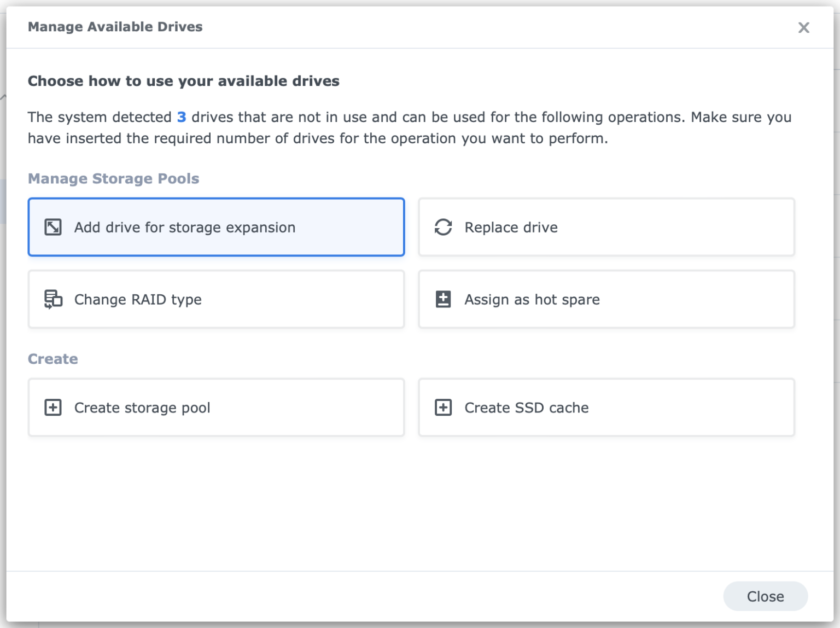Viewport: 840px width, 628px height.
Task: Choose the Add drive for storage expansion option
Action: click(216, 227)
